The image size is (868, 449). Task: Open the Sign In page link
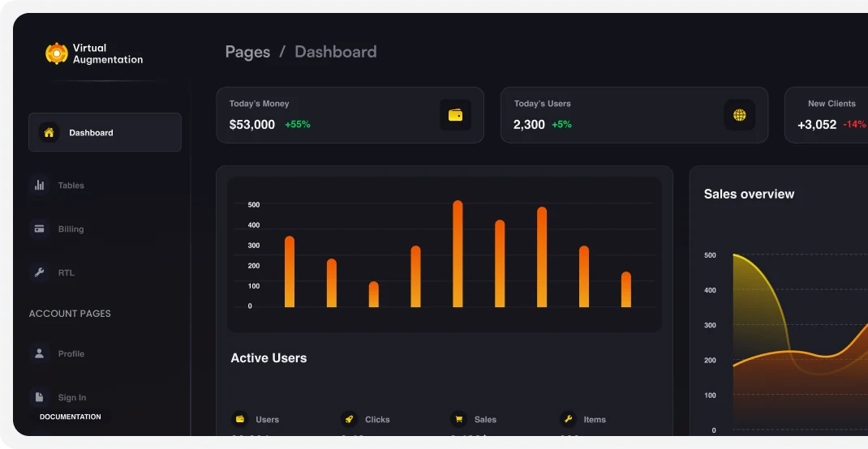(x=72, y=398)
